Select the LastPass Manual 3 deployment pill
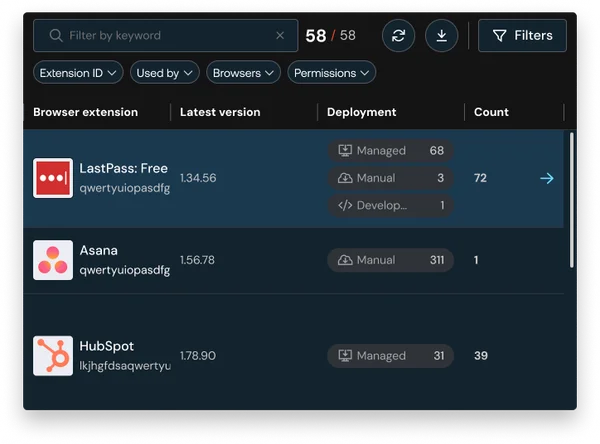This screenshot has width=600, height=444. [391, 178]
